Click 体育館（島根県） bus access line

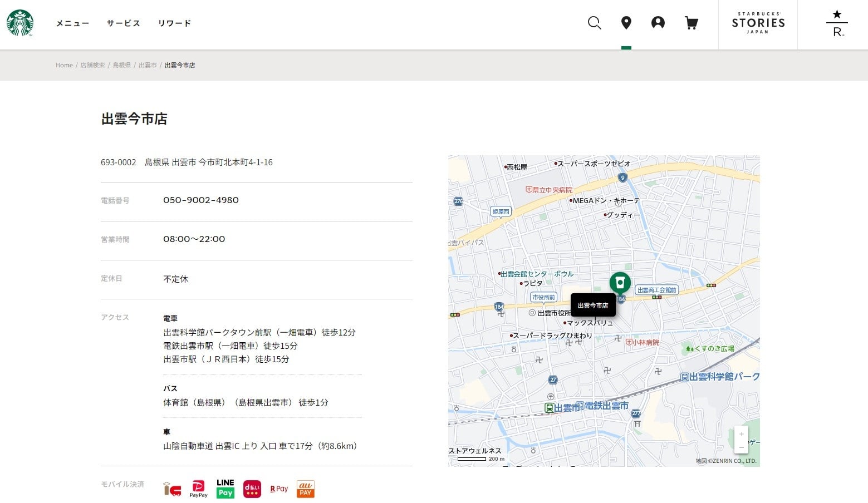click(x=246, y=402)
